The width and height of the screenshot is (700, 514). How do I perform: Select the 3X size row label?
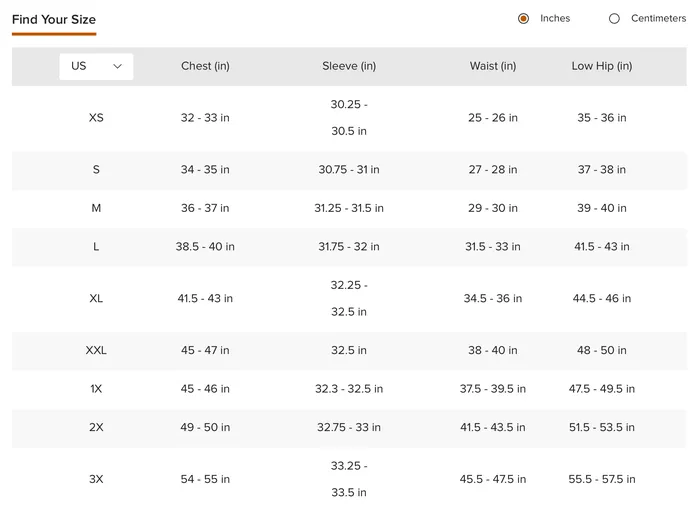tap(96, 479)
